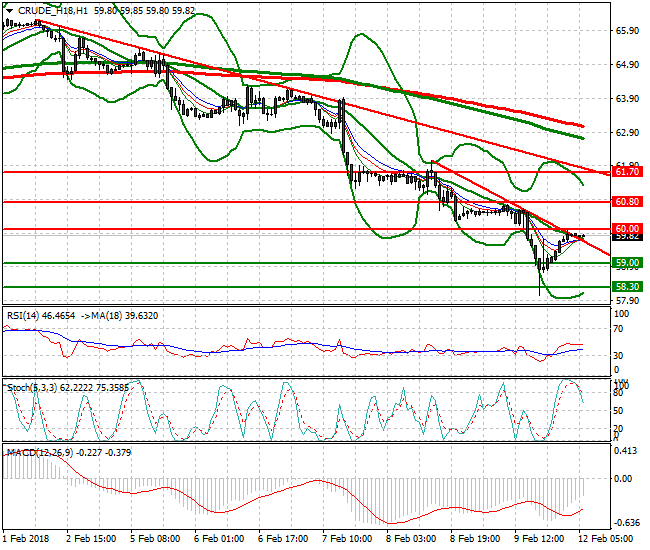Select the green 59.00 price level tag
The width and height of the screenshot is (650, 550).
click(626, 263)
